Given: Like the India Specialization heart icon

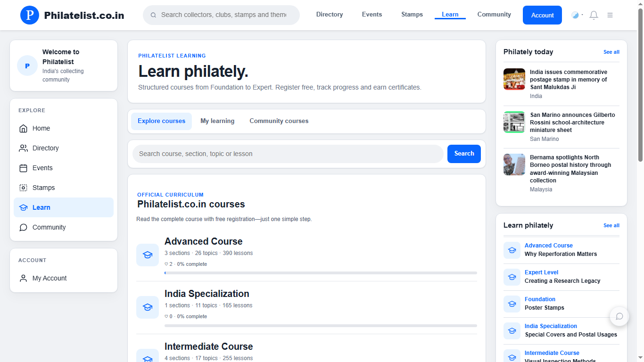Looking at the screenshot, I should click(166, 316).
